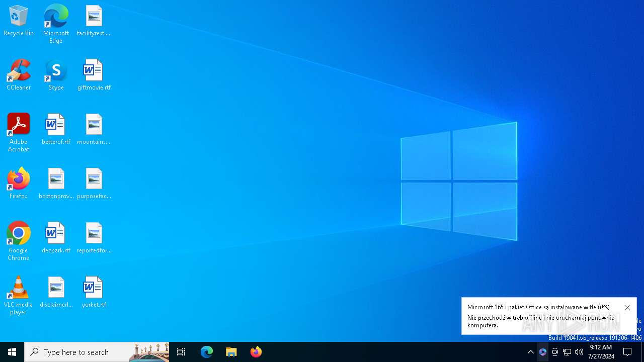Image resolution: width=644 pixels, height=362 pixels.
Task: Open the Action Center notifications icon
Action: [x=627, y=352]
